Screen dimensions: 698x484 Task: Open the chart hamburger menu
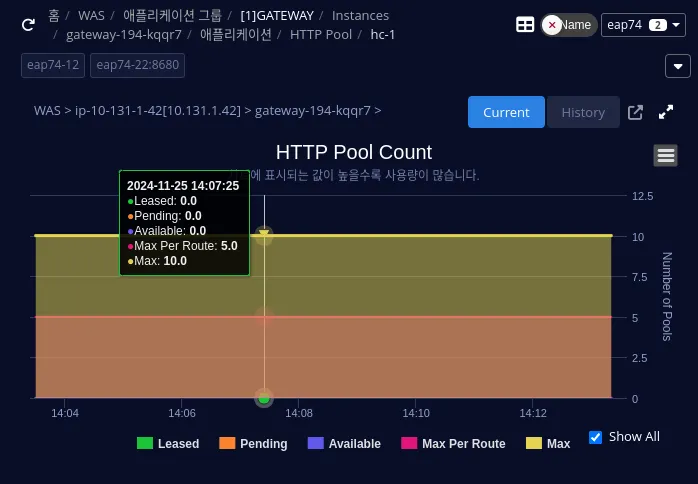pyautogui.click(x=666, y=155)
